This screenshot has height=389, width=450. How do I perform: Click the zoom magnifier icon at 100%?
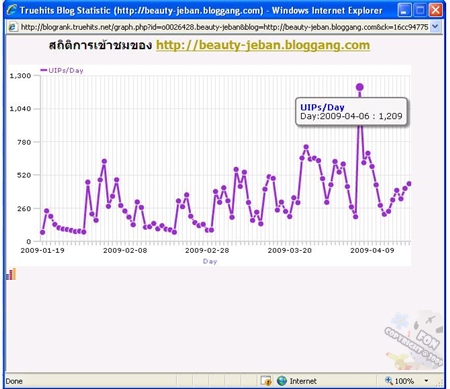pyautogui.click(x=389, y=380)
